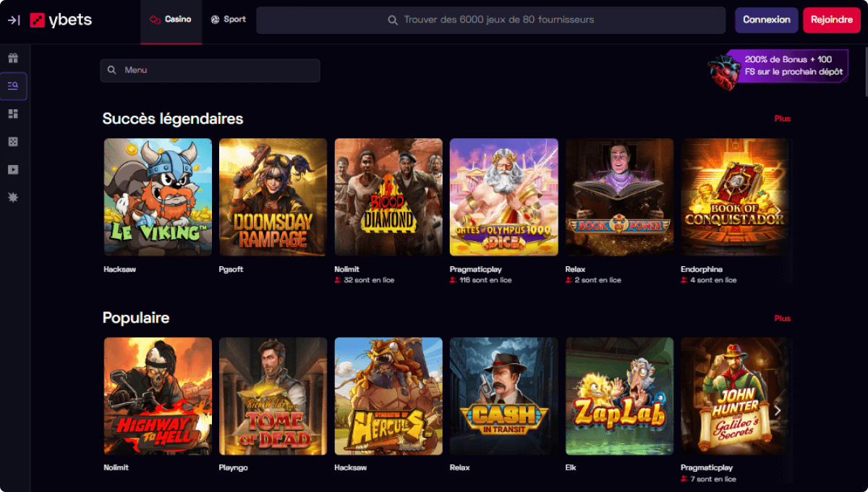This screenshot has height=492, width=868.
Task: Switch to the Sport tab
Action: click(x=228, y=20)
